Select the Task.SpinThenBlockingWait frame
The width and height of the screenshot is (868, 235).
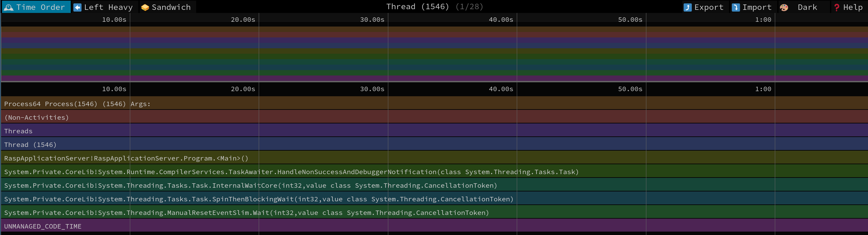tap(258, 199)
